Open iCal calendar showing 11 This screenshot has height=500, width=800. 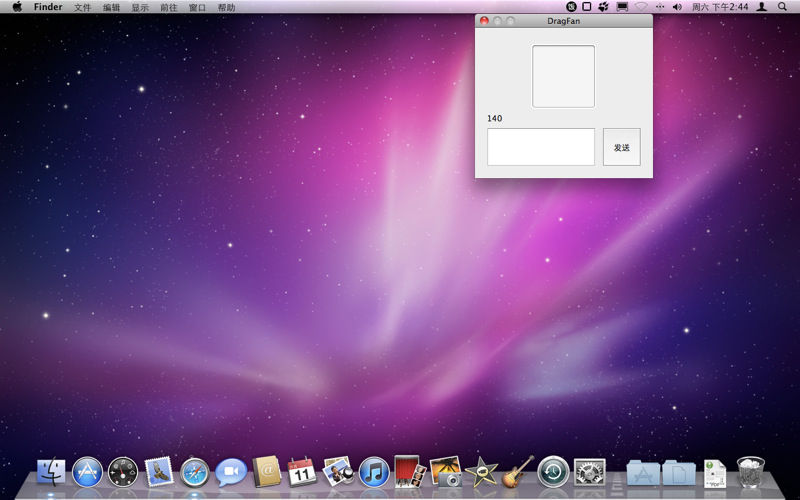coord(302,472)
